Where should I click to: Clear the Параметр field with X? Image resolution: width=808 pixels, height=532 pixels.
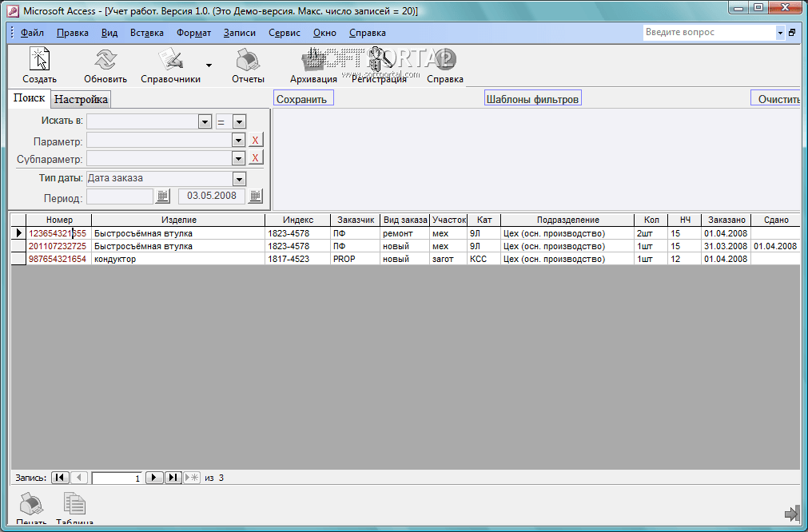point(255,140)
